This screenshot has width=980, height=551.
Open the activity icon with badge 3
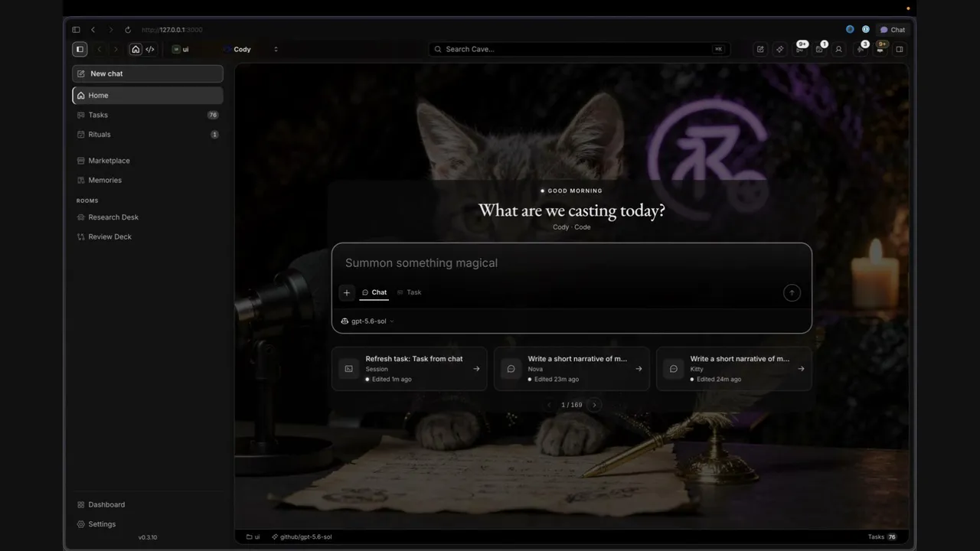(x=861, y=48)
